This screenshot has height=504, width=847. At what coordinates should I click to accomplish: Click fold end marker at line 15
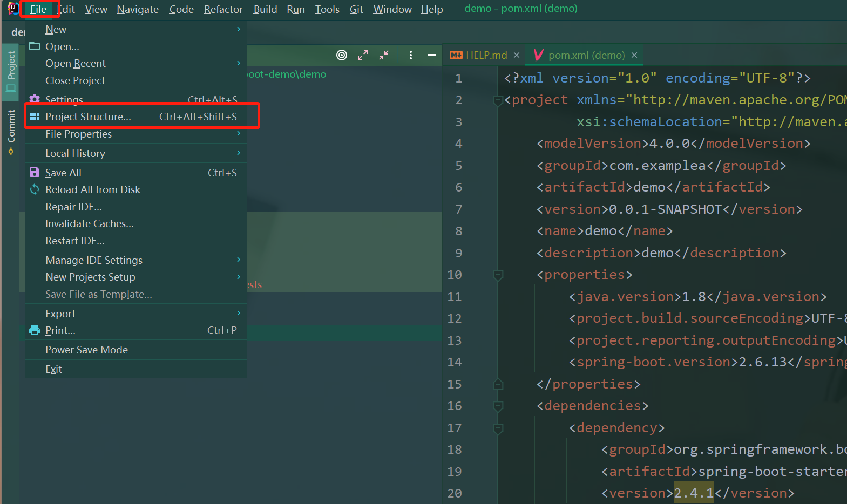pyautogui.click(x=498, y=384)
